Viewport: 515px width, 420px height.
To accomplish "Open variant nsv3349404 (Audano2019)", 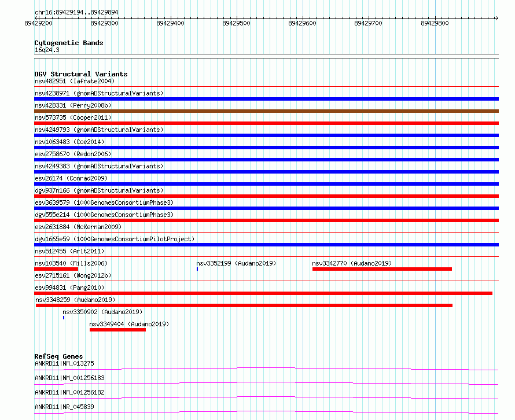I will tap(129, 324).
